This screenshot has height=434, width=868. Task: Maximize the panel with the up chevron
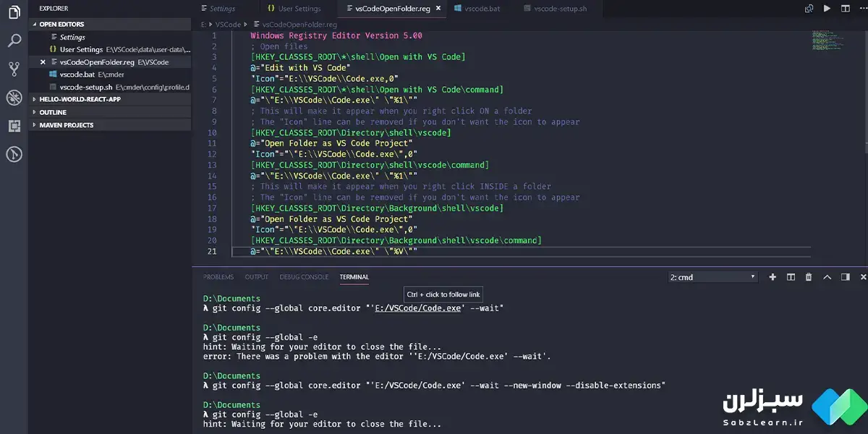[826, 277]
